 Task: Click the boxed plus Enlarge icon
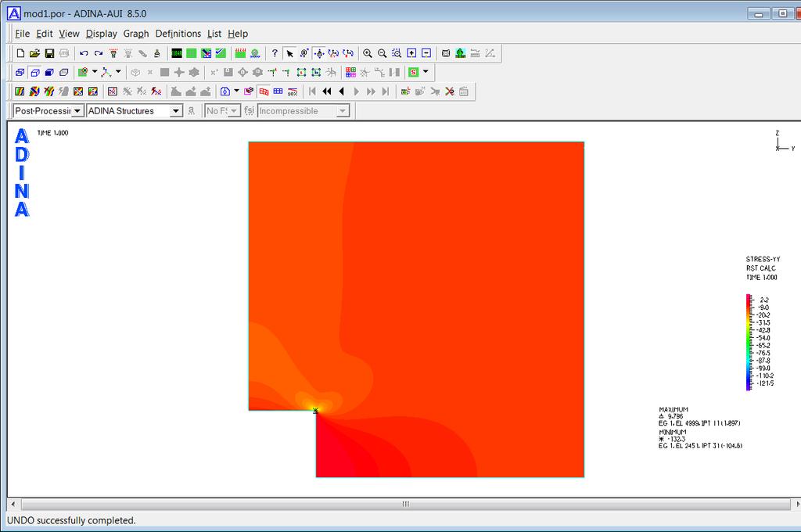click(x=411, y=53)
